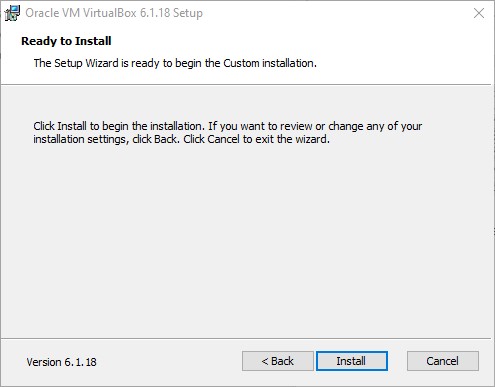Viewport: 495px width, 387px height.
Task: Click empty footer space between version and Back
Action: point(169,362)
